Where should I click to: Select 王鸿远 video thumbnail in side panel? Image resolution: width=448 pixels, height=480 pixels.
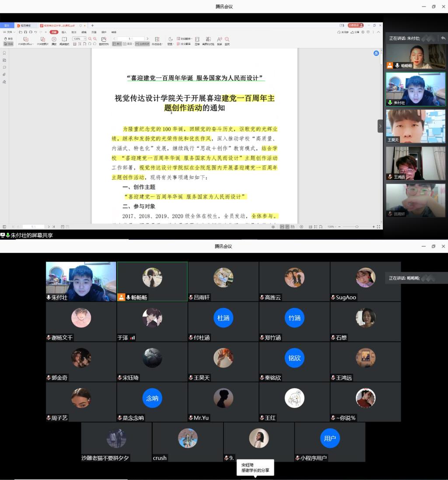click(416, 163)
